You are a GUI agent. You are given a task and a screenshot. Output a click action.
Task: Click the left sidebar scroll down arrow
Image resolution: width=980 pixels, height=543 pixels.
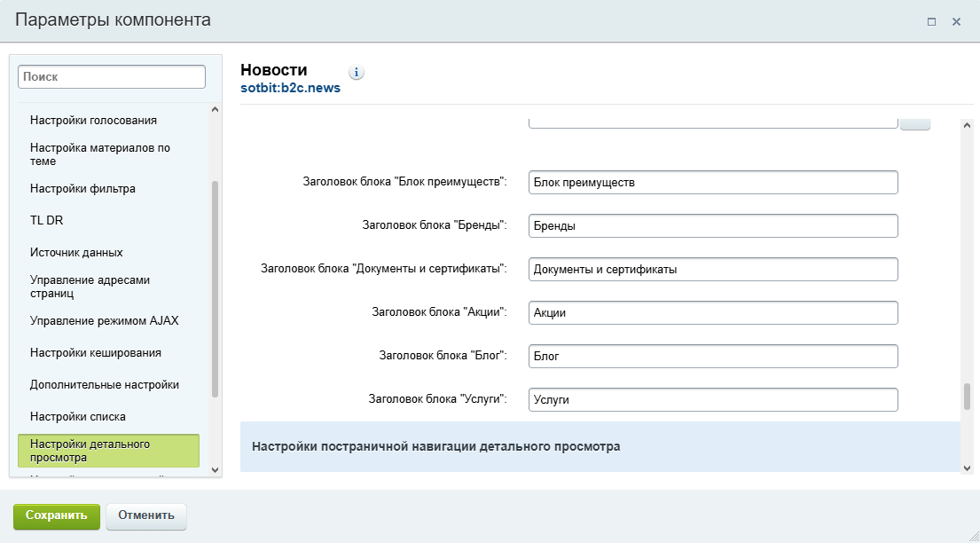coord(215,470)
